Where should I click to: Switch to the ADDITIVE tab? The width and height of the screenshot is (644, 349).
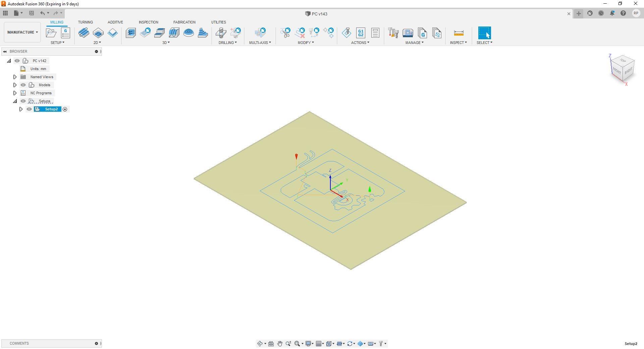[115, 22]
